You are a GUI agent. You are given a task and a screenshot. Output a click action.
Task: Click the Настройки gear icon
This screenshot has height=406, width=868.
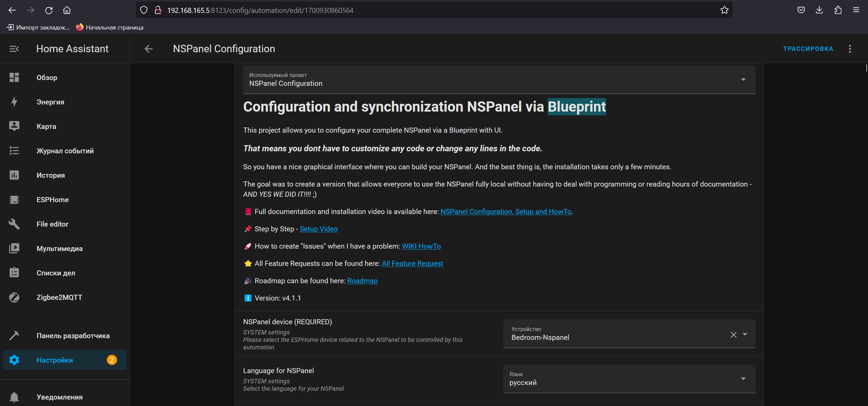click(14, 360)
